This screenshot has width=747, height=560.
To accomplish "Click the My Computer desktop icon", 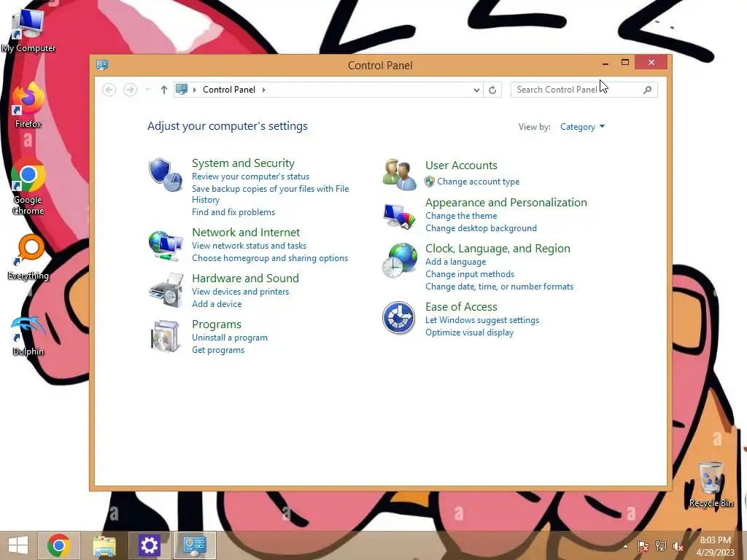I will (28, 31).
